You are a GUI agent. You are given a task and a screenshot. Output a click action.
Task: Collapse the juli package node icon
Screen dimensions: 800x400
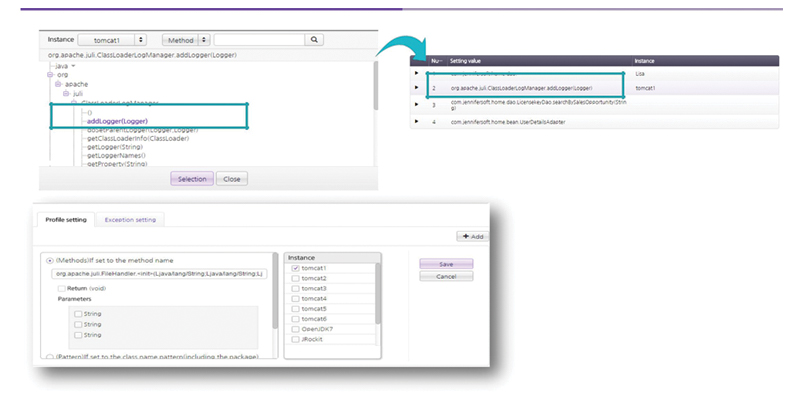coord(67,94)
